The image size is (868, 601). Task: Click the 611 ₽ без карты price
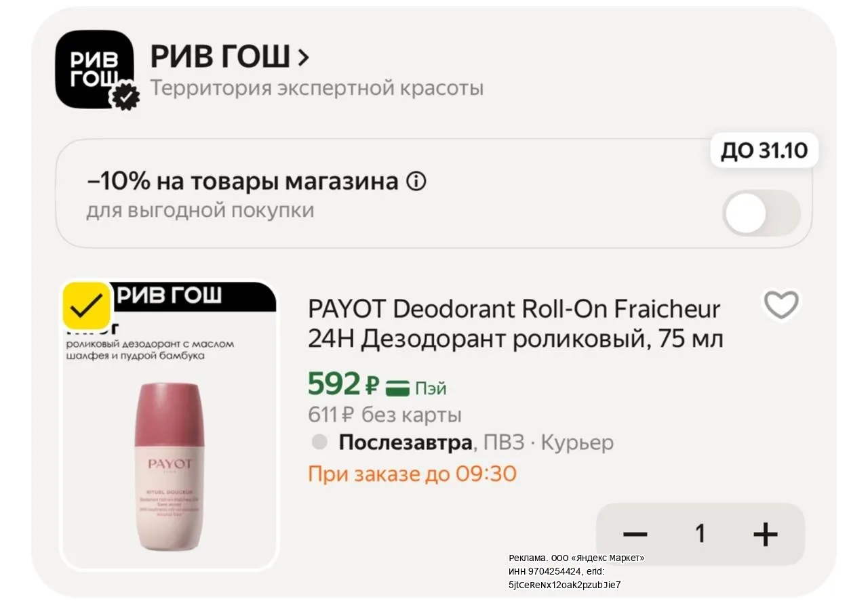click(384, 414)
